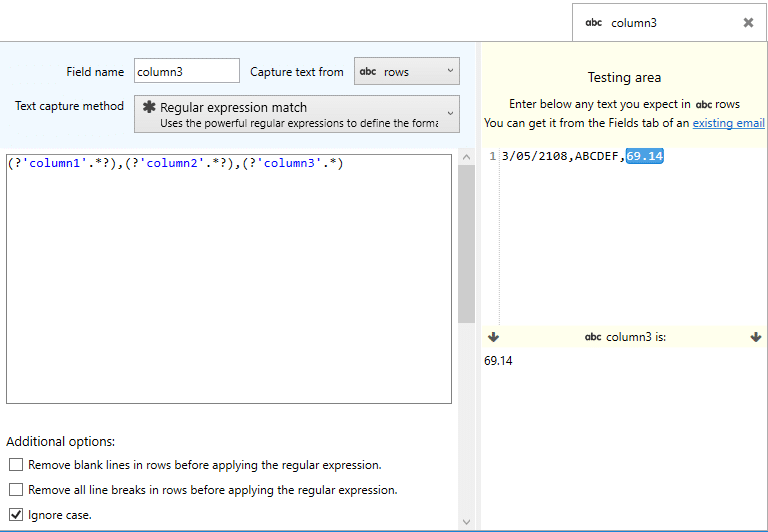This screenshot has height=532, width=768.
Task: Click abc icon next to column3 is
Action: pyautogui.click(x=593, y=337)
